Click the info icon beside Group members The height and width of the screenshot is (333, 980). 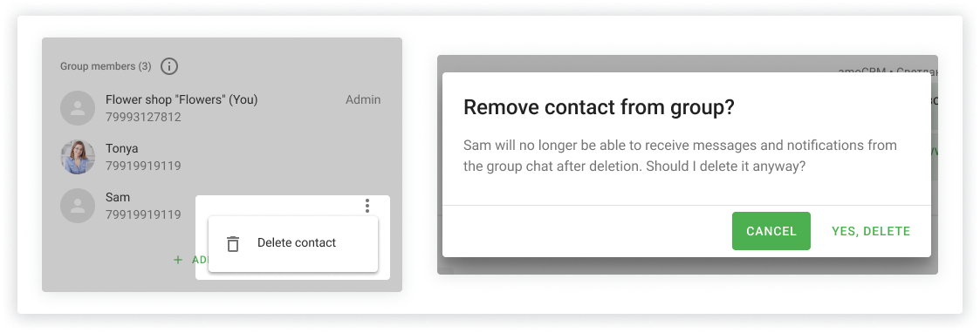coord(168,66)
